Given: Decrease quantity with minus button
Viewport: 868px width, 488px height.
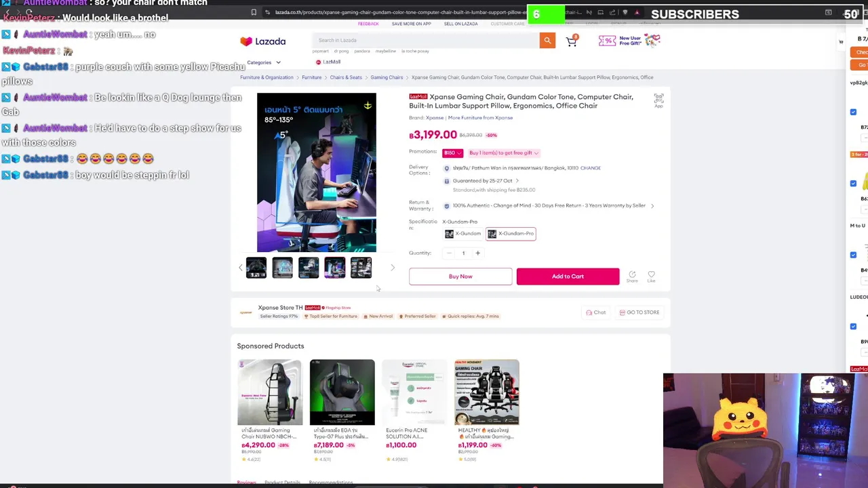Looking at the screenshot, I should (449, 253).
